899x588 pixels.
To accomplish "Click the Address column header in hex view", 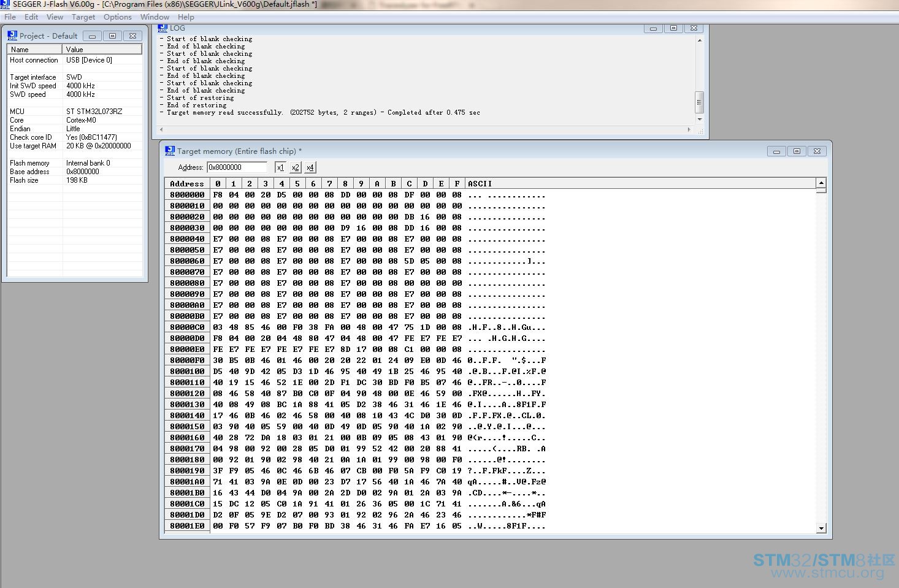I will [x=187, y=183].
